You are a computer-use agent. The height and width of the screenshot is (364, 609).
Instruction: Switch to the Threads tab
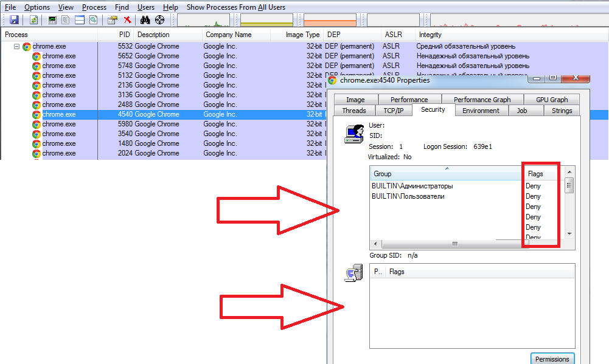click(354, 111)
